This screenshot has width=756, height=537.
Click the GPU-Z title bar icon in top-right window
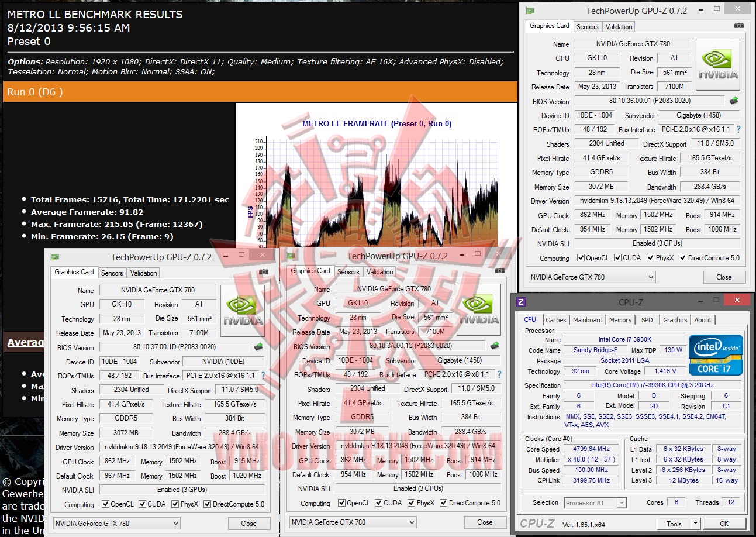point(530,11)
